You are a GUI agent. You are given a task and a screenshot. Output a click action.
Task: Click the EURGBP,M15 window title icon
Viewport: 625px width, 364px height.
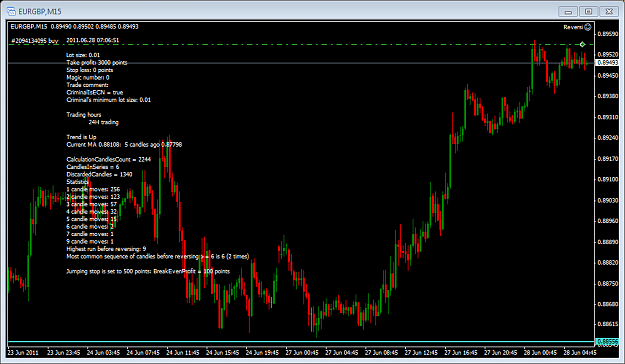point(11,12)
